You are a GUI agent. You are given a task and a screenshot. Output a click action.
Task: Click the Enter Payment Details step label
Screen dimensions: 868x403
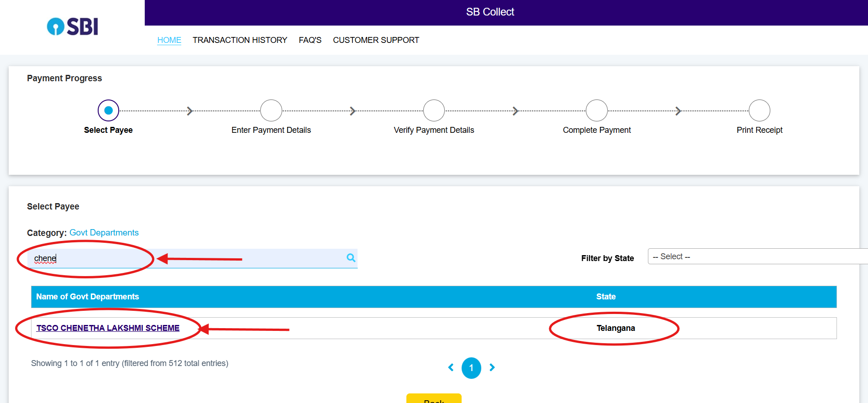271,130
